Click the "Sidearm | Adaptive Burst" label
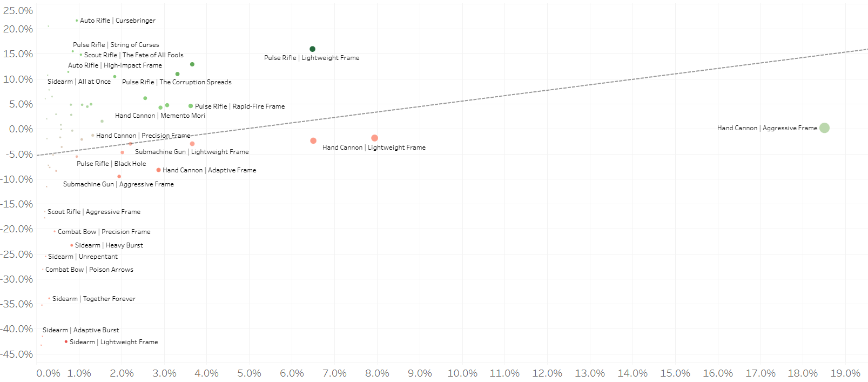Image resolution: width=868 pixels, height=382 pixels. (x=81, y=330)
